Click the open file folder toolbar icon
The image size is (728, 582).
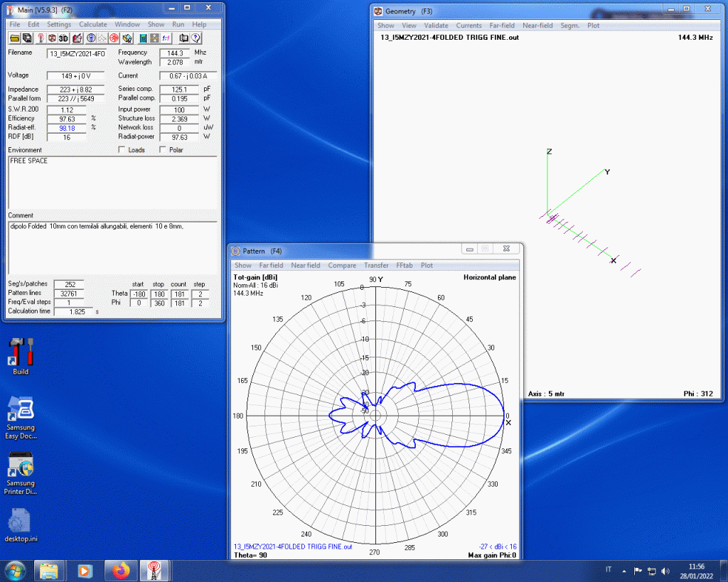[15, 38]
